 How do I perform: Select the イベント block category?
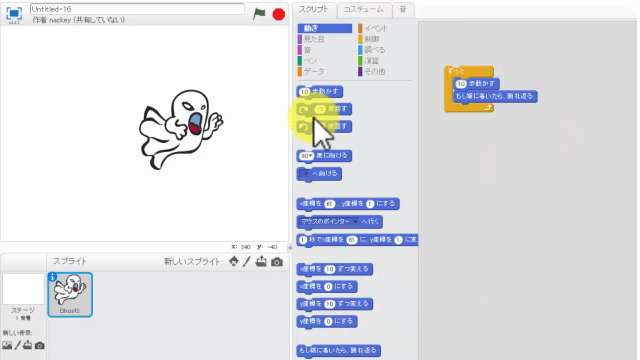click(375, 28)
